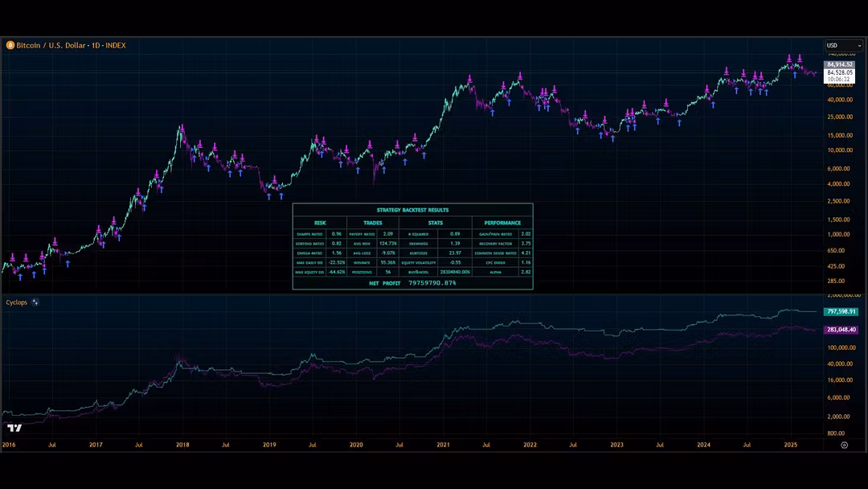Viewport: 868px width, 489px height.
Task: Click the TRADES column header in results table
Action: [373, 223]
